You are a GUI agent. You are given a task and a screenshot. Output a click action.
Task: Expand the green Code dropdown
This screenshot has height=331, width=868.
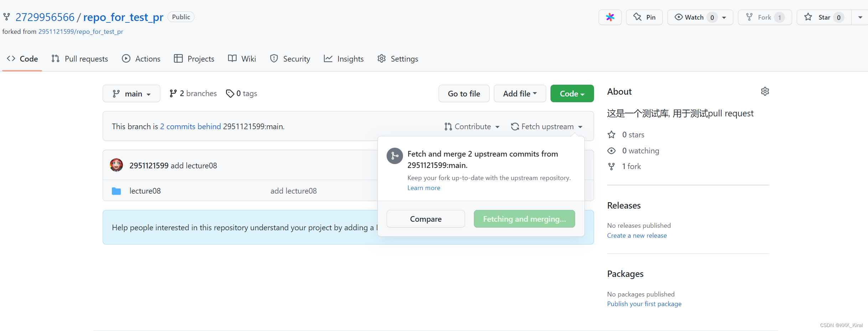[572, 94]
